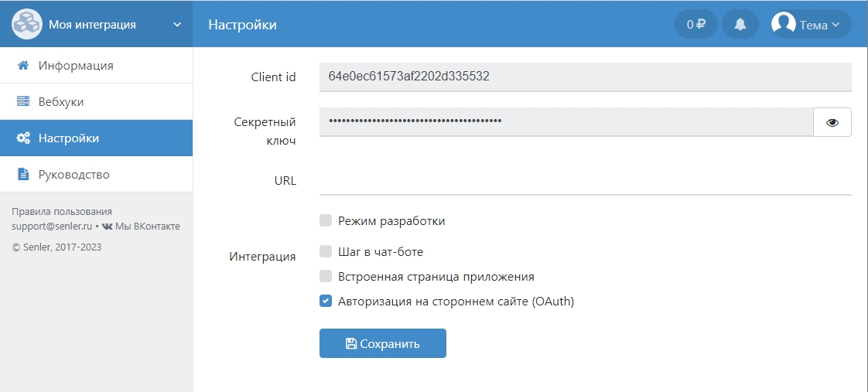The width and height of the screenshot is (868, 392).
Task: Reveal the secret key with eye button
Action: coord(832,122)
